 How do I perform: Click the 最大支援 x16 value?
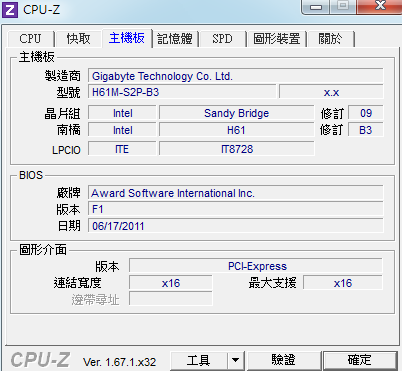tap(343, 283)
